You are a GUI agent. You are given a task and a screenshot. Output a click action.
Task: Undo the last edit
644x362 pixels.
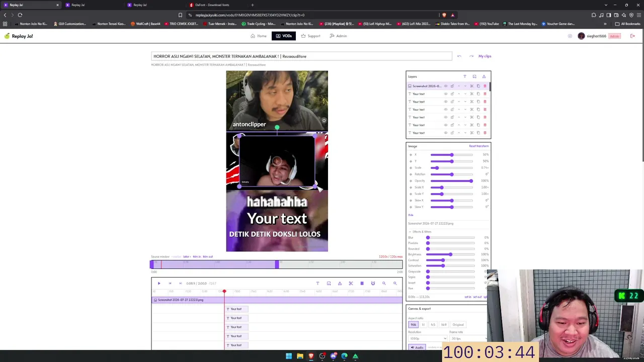pos(459,56)
